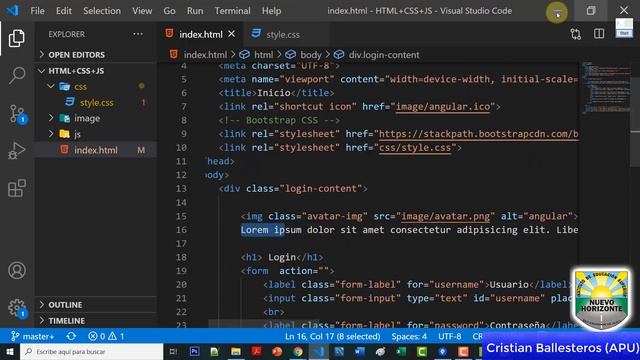The image size is (640, 360).
Task: Click the Split Editor icon
Action: coord(599,34)
